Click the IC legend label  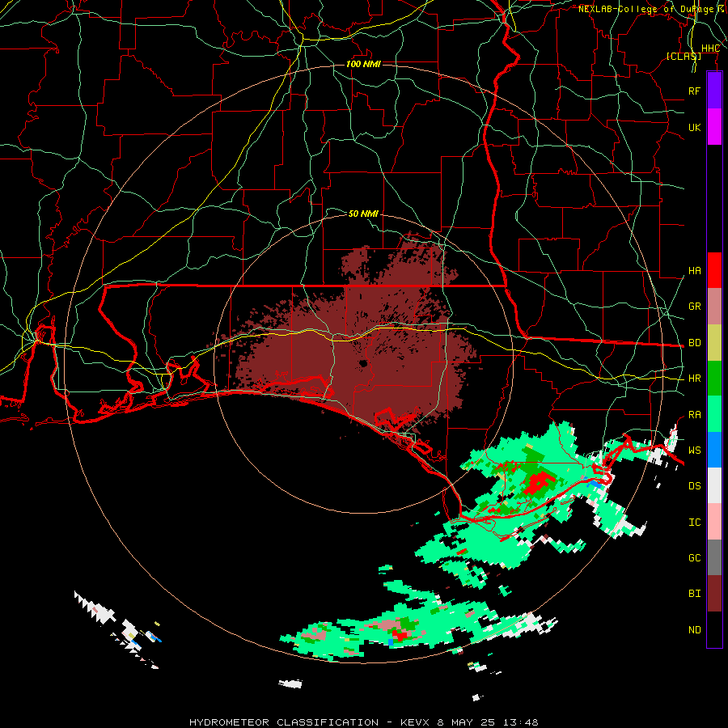coord(695,523)
